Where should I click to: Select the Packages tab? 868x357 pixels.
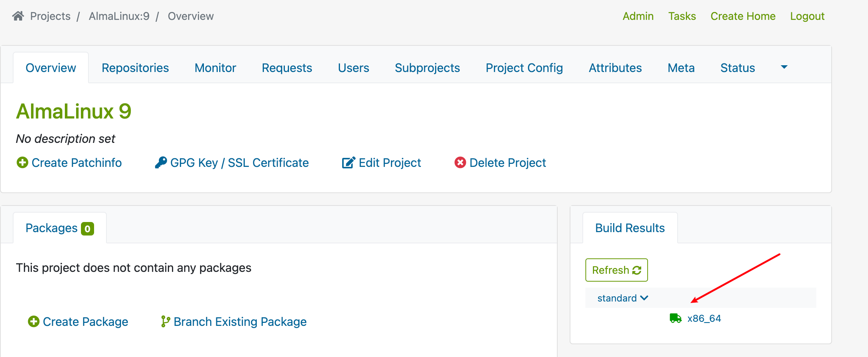(x=60, y=228)
